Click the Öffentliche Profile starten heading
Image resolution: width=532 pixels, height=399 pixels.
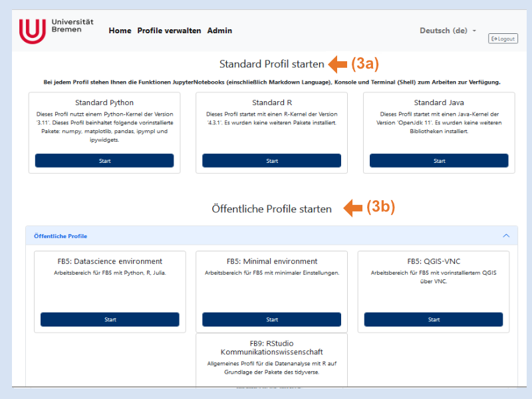click(271, 209)
